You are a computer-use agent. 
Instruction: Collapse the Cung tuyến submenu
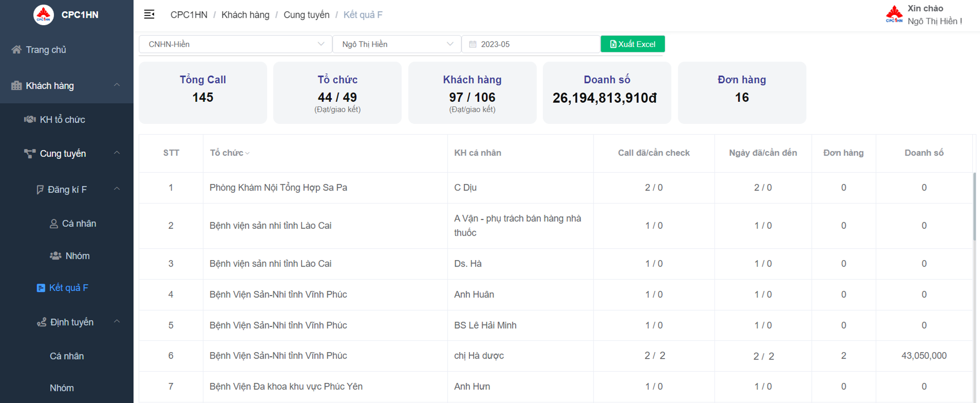pyautogui.click(x=117, y=153)
